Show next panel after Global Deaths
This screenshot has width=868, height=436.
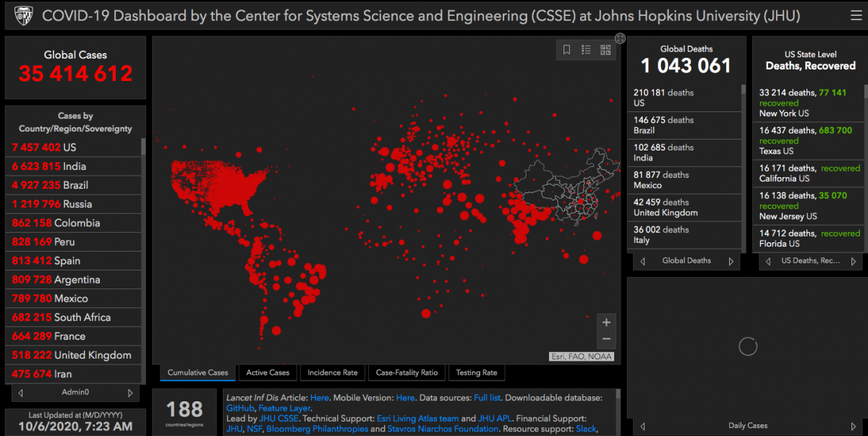tap(731, 261)
